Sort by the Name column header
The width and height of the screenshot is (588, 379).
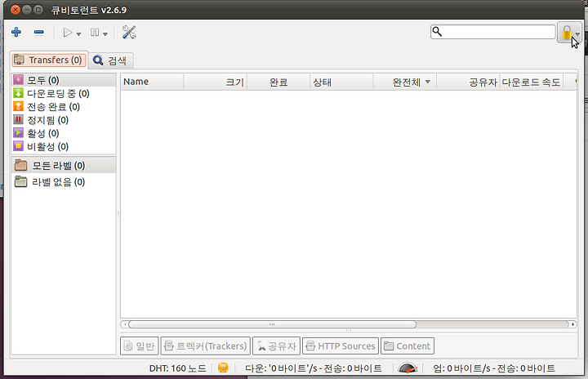pyautogui.click(x=152, y=82)
